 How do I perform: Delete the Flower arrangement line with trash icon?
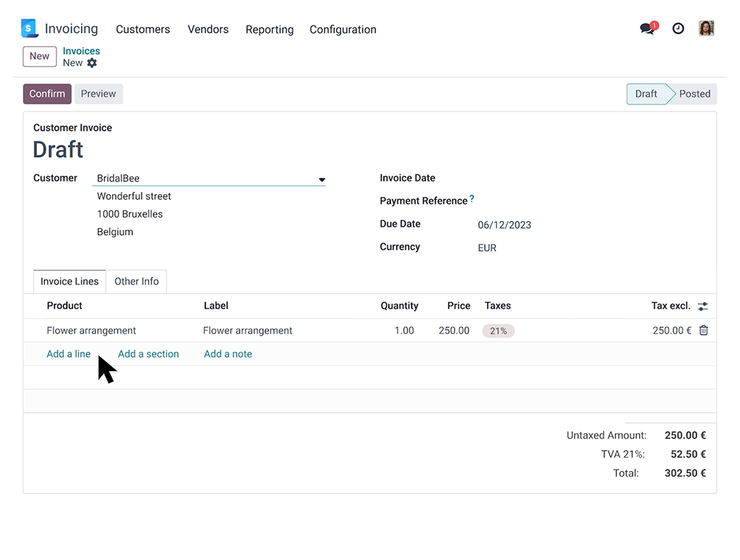point(703,330)
